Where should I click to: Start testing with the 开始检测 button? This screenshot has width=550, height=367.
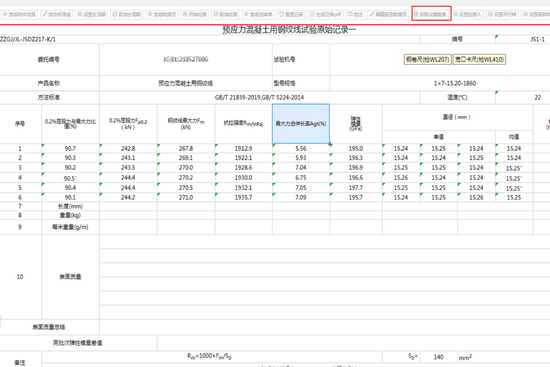point(195,14)
